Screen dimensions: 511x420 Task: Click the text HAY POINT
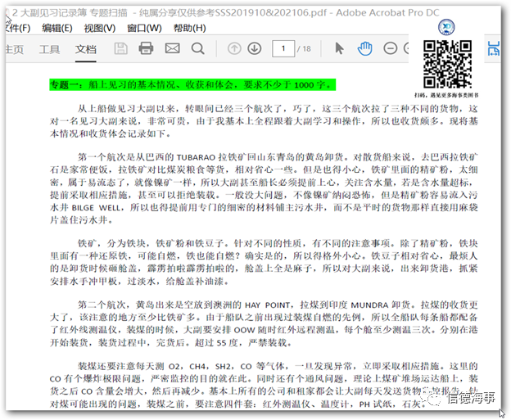(267, 305)
